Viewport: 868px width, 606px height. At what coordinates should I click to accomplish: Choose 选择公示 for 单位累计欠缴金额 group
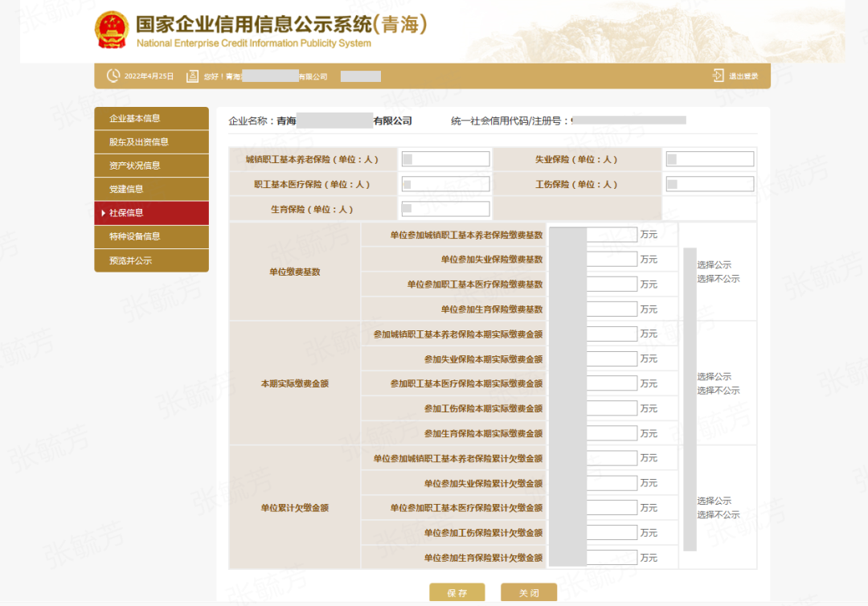point(714,500)
